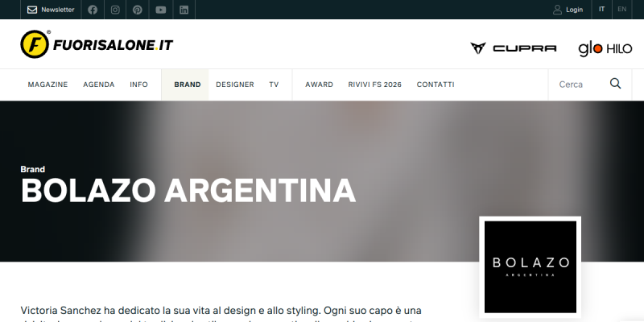Click the Brand breadcrumb label
The image size is (644, 322).
[33, 169]
